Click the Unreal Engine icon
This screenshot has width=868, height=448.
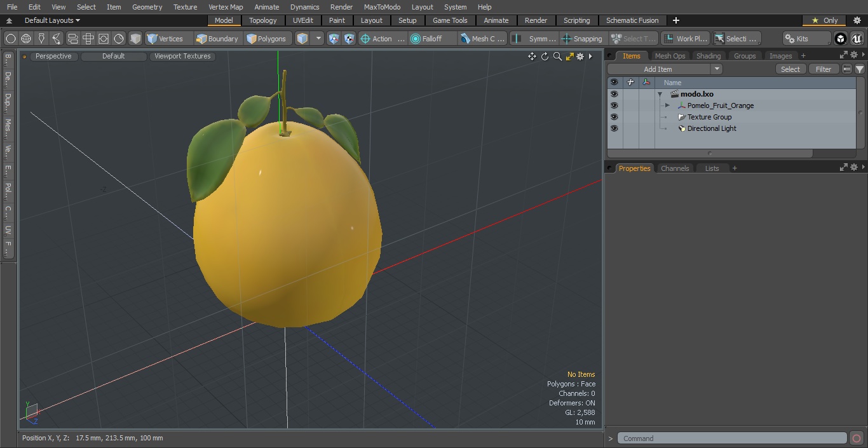pos(857,39)
